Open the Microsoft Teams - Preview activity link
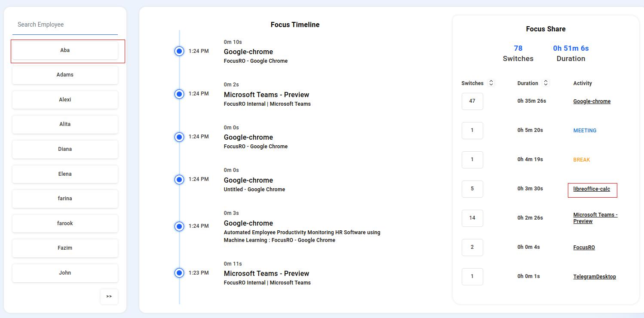 pyautogui.click(x=595, y=218)
